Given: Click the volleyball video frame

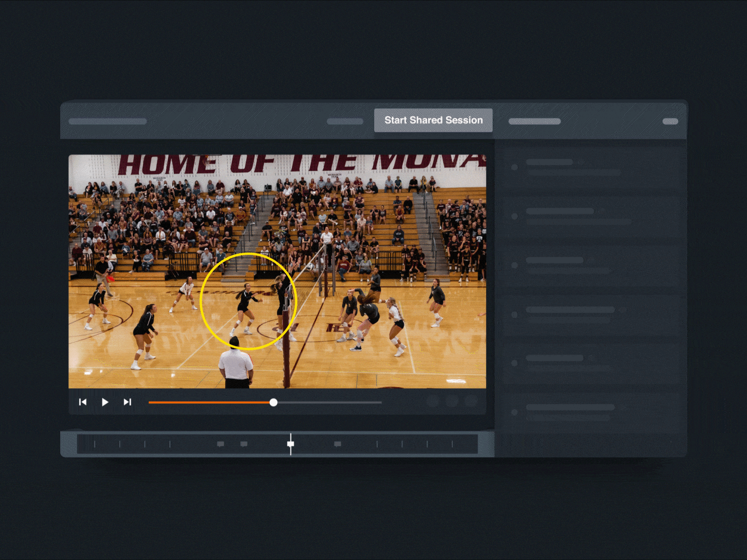Looking at the screenshot, I should [x=277, y=272].
